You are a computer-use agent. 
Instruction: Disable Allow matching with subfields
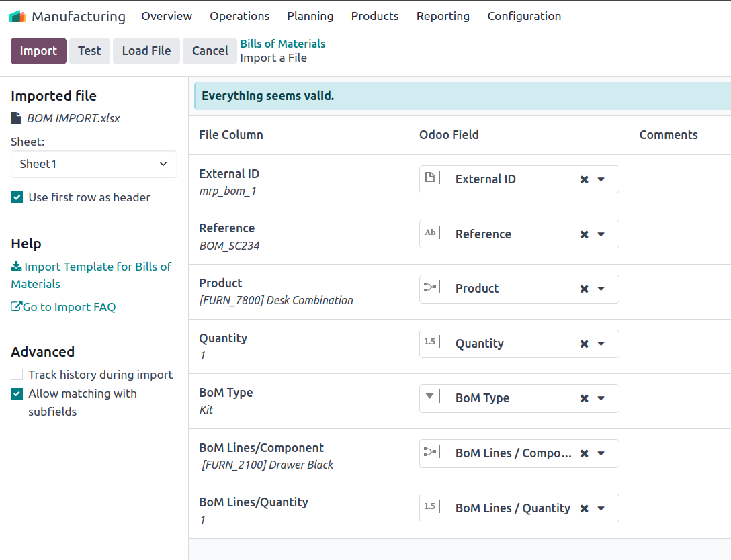pyautogui.click(x=17, y=393)
